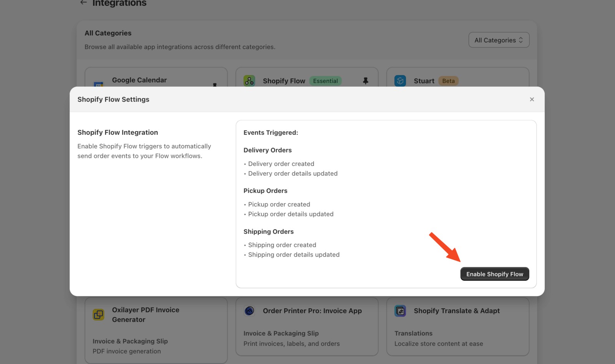The image size is (615, 364).
Task: Click 'Shipping order details updated' list item
Action: pyautogui.click(x=294, y=254)
